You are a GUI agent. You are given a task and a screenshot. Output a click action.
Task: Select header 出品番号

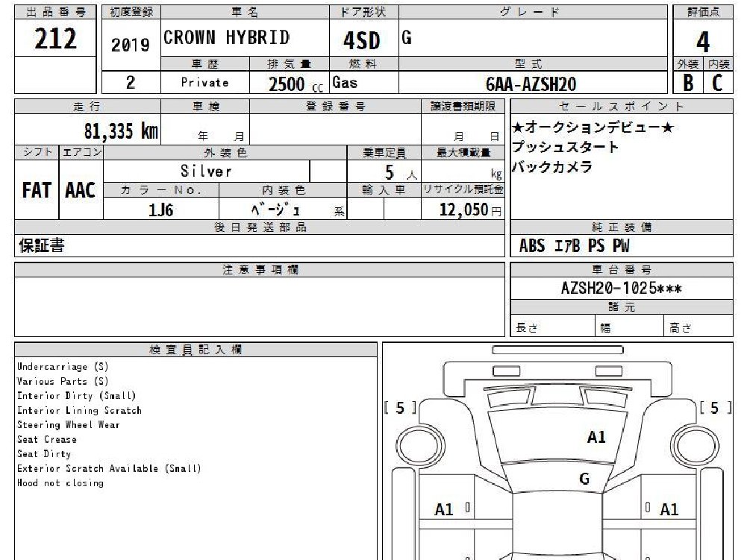pos(55,13)
